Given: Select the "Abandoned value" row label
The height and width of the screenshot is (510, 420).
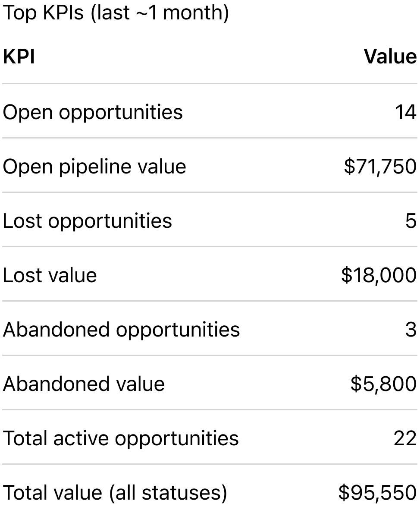Looking at the screenshot, I should tap(84, 384).
